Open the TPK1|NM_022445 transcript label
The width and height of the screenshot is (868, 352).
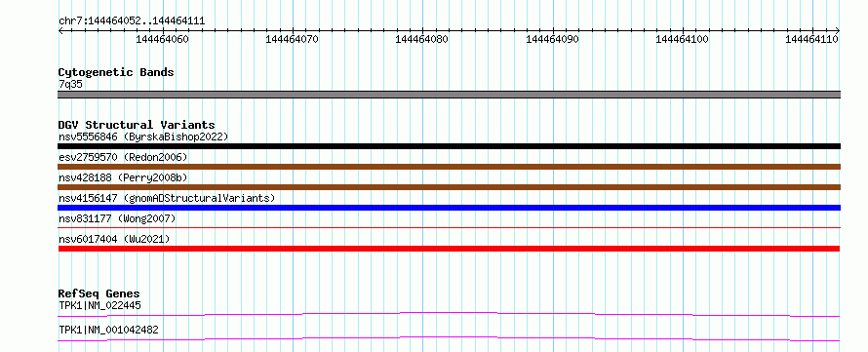[99, 305]
